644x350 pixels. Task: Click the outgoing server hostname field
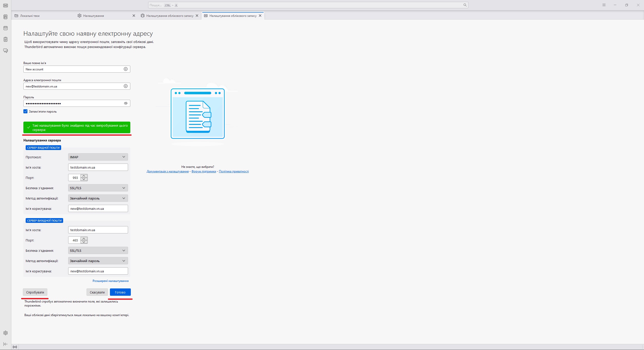pyautogui.click(x=98, y=230)
